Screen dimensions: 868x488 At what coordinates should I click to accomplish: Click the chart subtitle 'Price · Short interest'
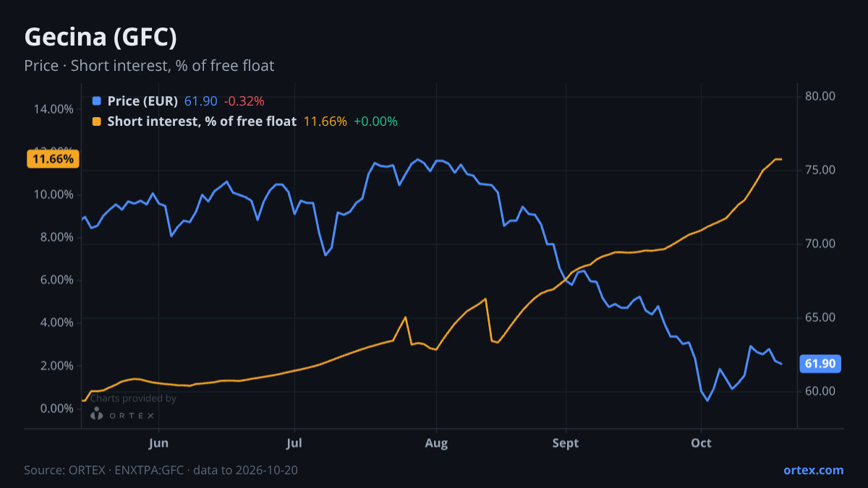[x=149, y=66]
